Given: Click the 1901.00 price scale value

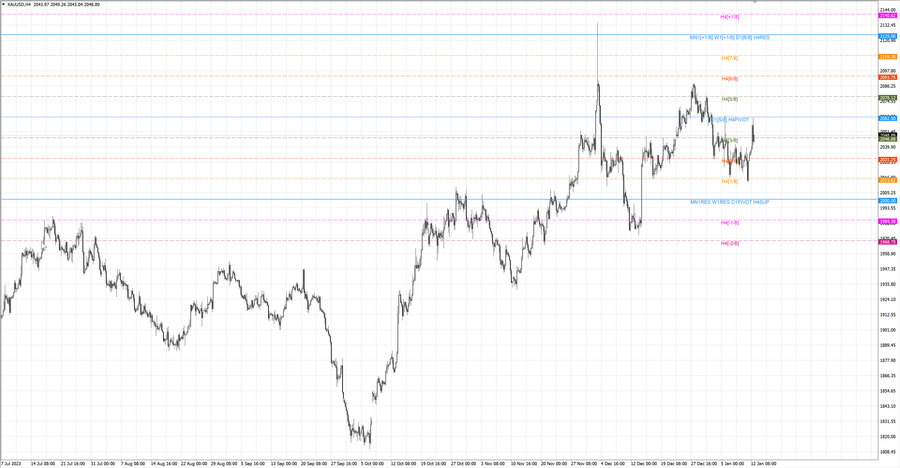Looking at the screenshot, I should coord(887,330).
